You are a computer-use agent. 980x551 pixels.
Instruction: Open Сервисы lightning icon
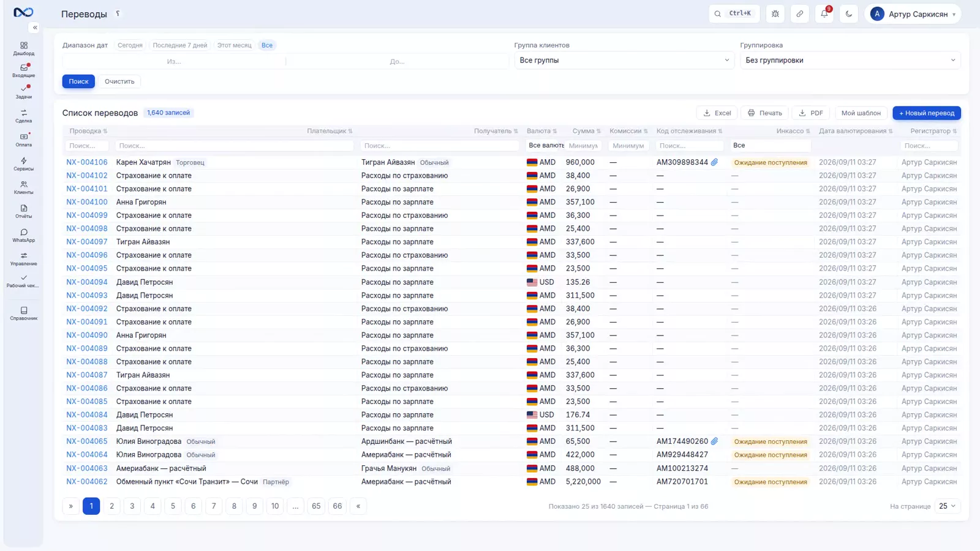[x=24, y=163]
